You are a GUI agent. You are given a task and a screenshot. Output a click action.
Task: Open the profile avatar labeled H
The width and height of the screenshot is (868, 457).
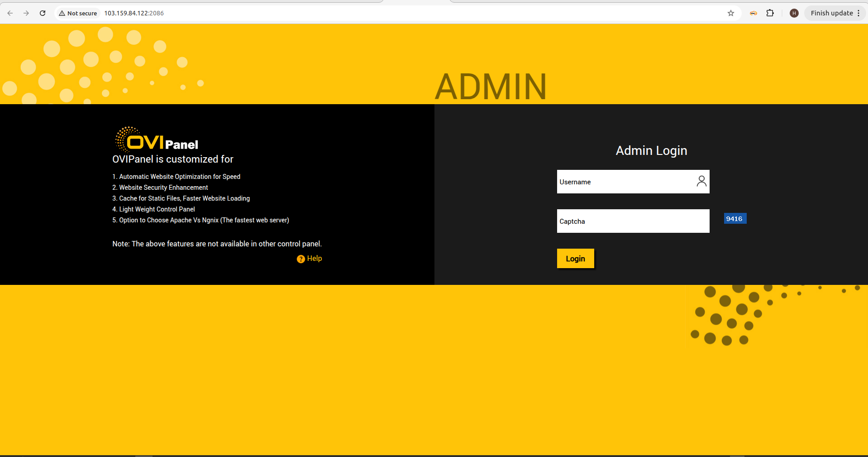pyautogui.click(x=794, y=13)
